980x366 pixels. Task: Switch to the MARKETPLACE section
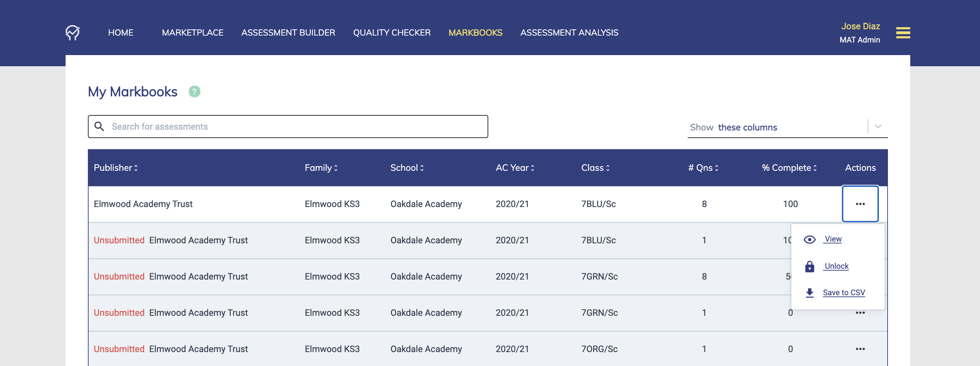[192, 33]
